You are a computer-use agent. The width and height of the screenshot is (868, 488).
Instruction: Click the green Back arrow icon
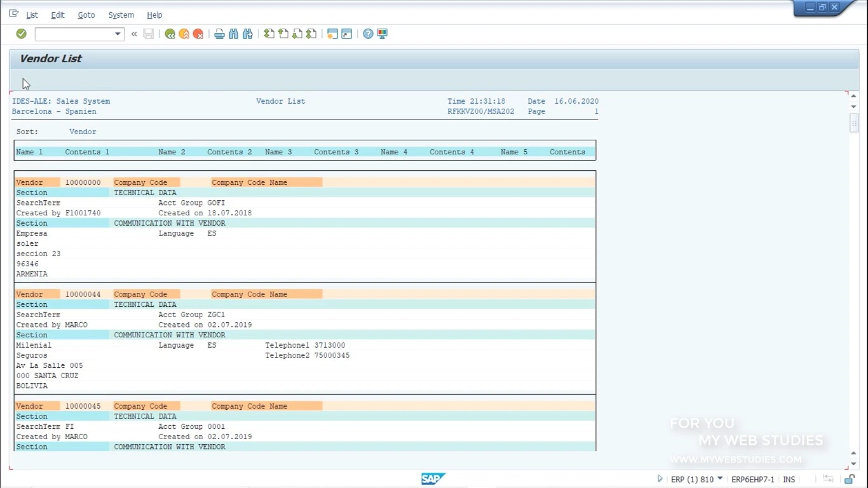[170, 34]
